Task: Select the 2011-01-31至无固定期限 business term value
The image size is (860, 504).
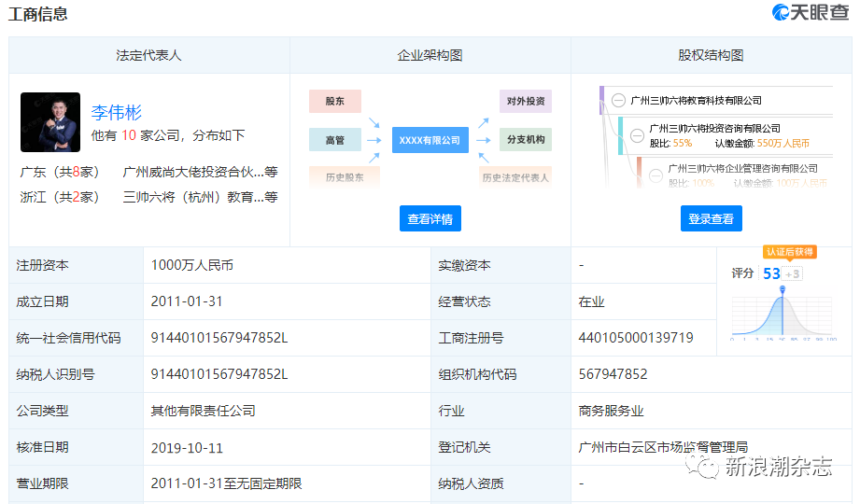Action: click(x=227, y=483)
